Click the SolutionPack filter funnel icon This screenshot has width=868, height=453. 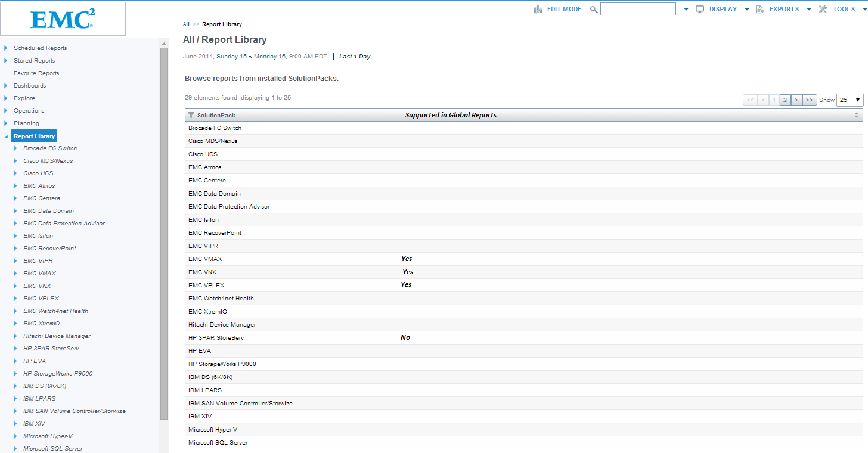click(x=191, y=115)
